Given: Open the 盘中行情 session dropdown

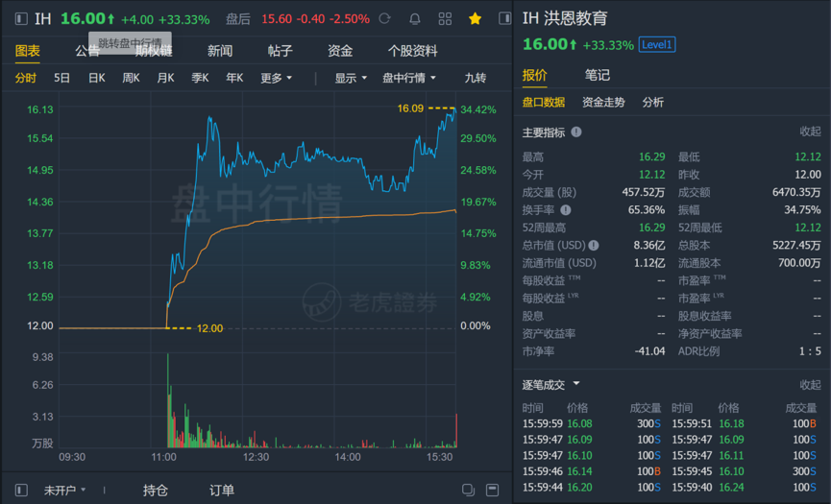Looking at the screenshot, I should (409, 78).
